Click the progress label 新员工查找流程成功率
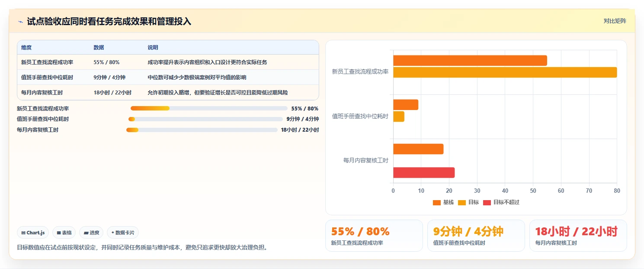This screenshot has height=269, width=644. click(x=43, y=109)
